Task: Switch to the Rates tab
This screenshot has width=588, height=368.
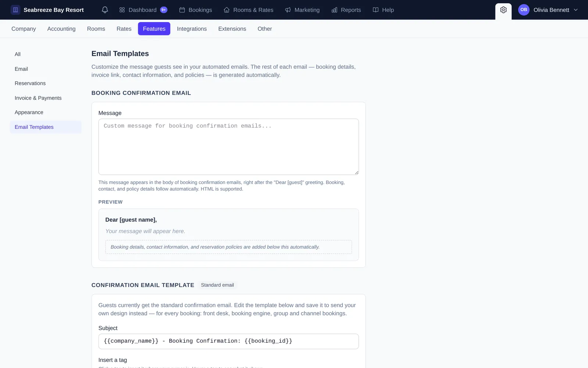Action: point(124,29)
